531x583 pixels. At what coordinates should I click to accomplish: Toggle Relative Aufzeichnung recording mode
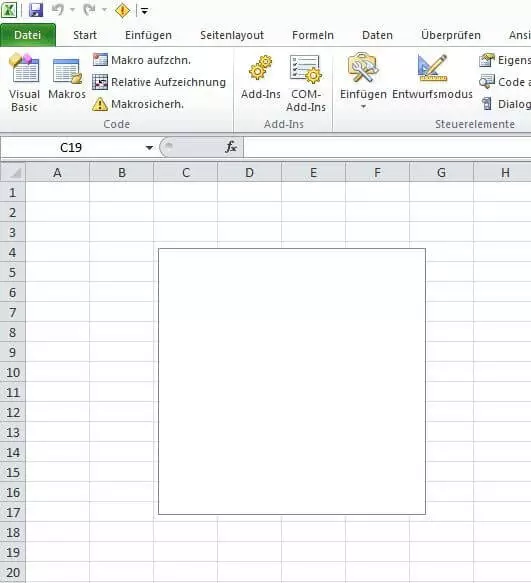[159, 82]
